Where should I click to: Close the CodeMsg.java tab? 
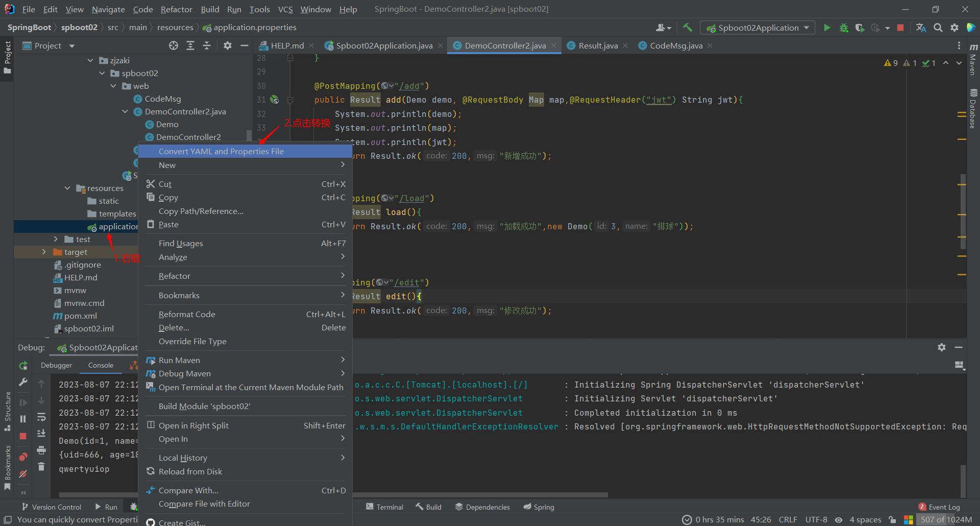click(710, 45)
